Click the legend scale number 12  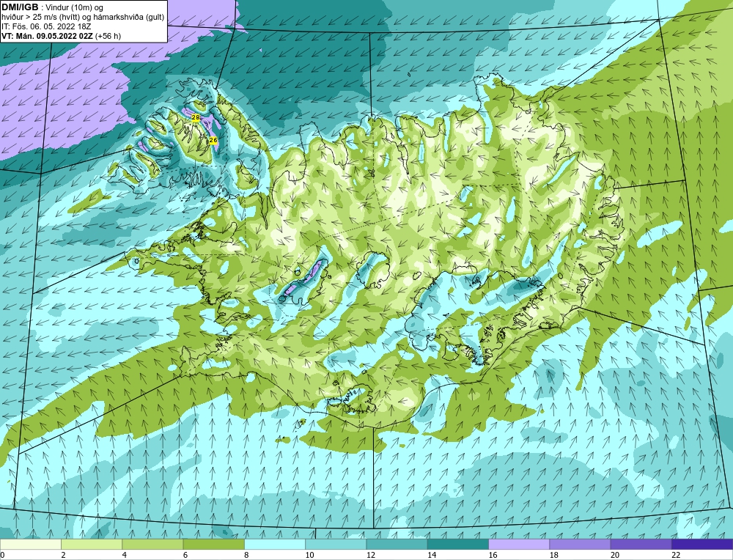point(370,555)
